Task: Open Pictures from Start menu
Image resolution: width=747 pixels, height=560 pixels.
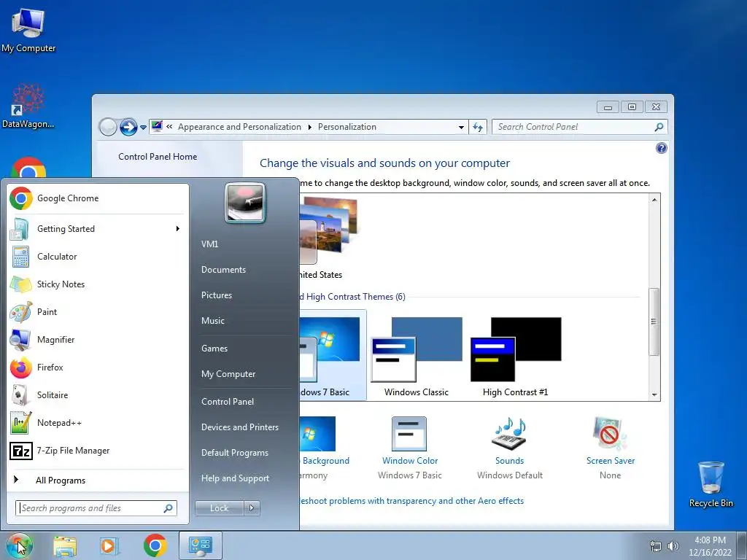Action: click(x=217, y=295)
